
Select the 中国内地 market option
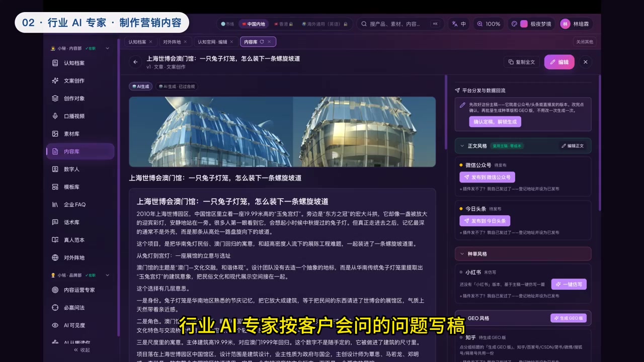[x=254, y=24]
